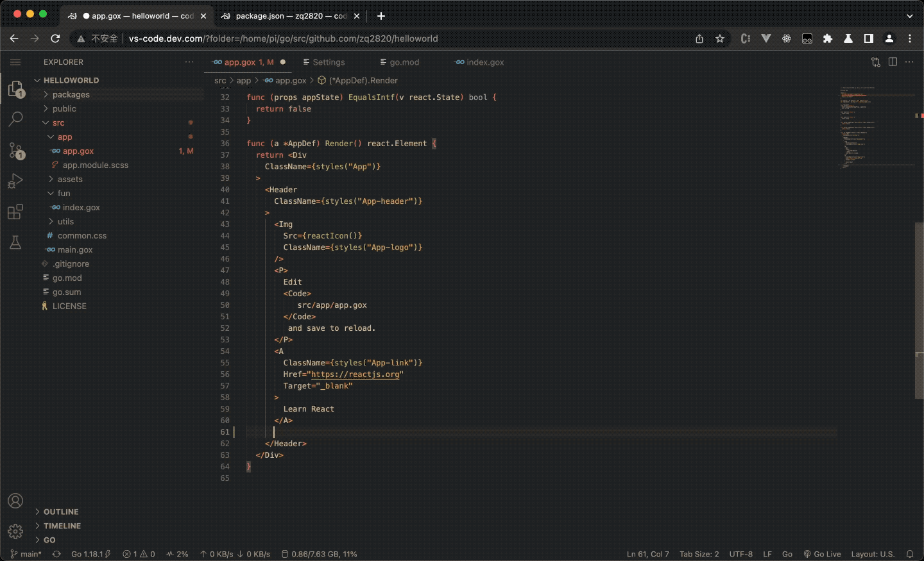The height and width of the screenshot is (561, 924).
Task: Click the src breadcrumb segment
Action: [x=220, y=80]
